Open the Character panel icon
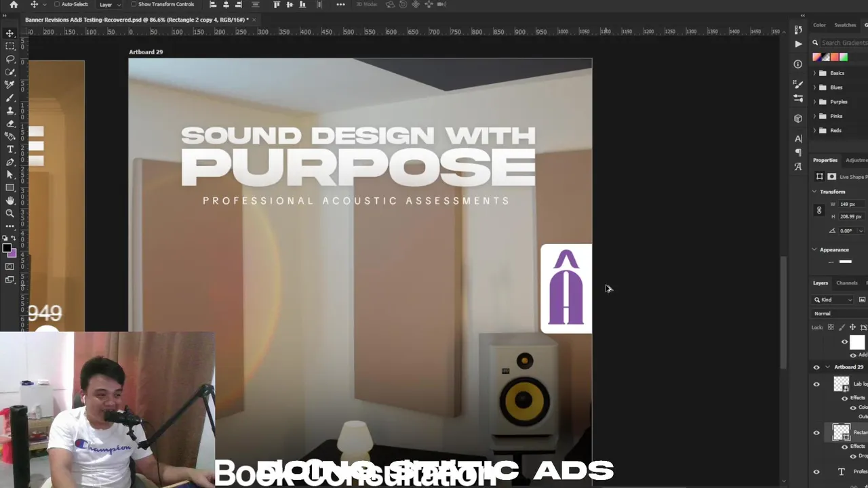This screenshot has width=868, height=488. 798,138
